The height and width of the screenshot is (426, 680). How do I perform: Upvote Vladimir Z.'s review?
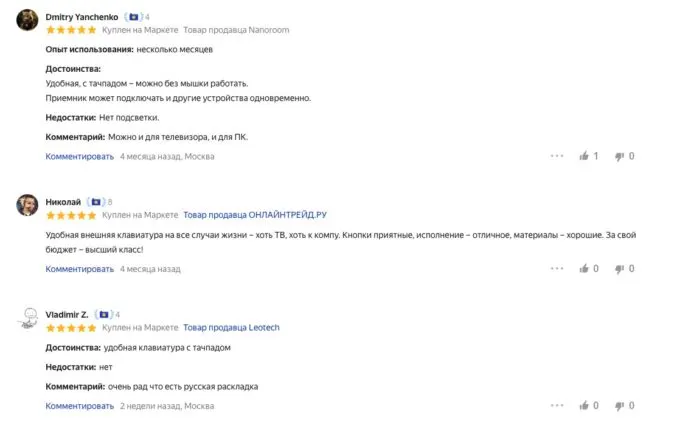point(584,406)
